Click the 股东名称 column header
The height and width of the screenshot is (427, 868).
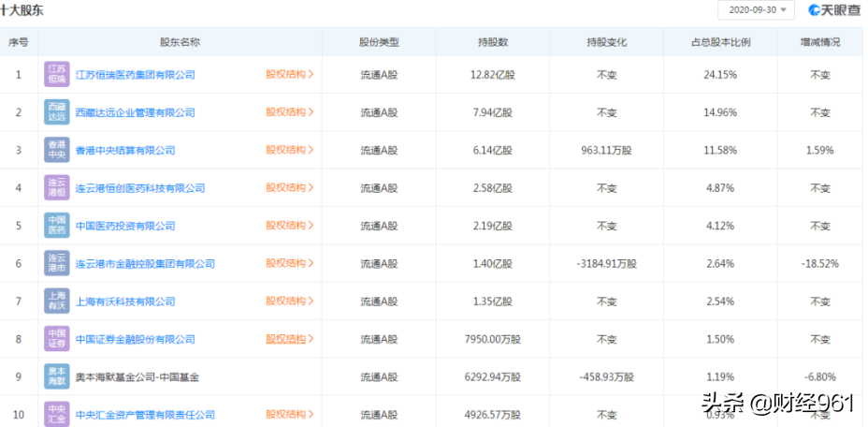(x=180, y=42)
